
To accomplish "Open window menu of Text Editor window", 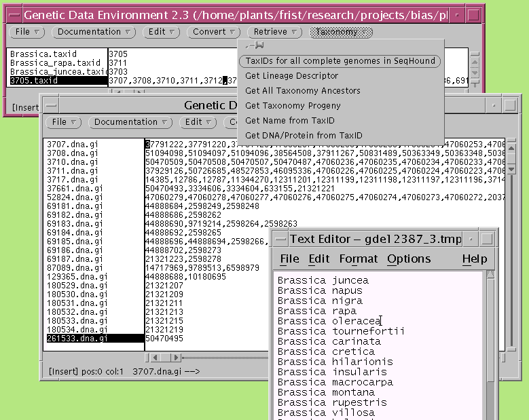I will coord(280,240).
